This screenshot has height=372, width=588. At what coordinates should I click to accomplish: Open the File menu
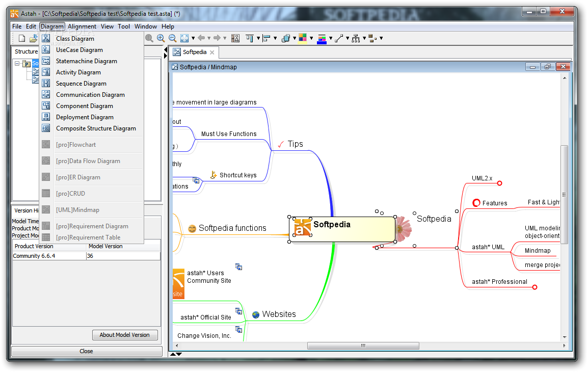(x=17, y=26)
